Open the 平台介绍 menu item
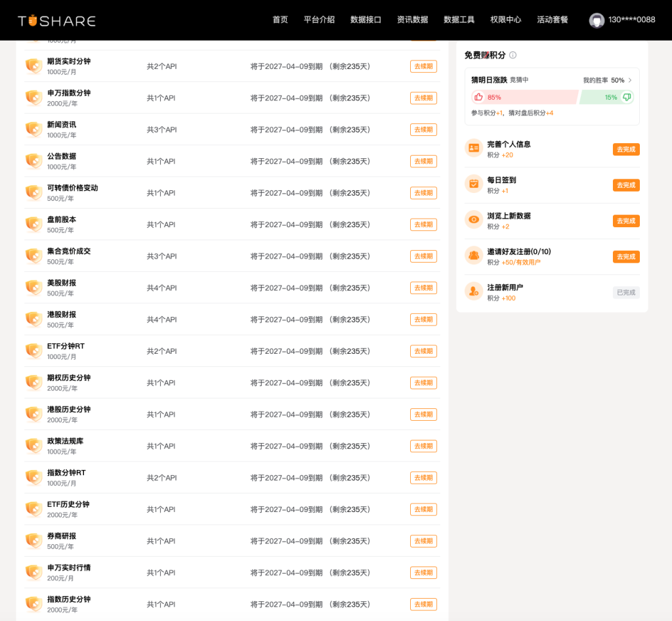This screenshot has width=672, height=621. 320,20
